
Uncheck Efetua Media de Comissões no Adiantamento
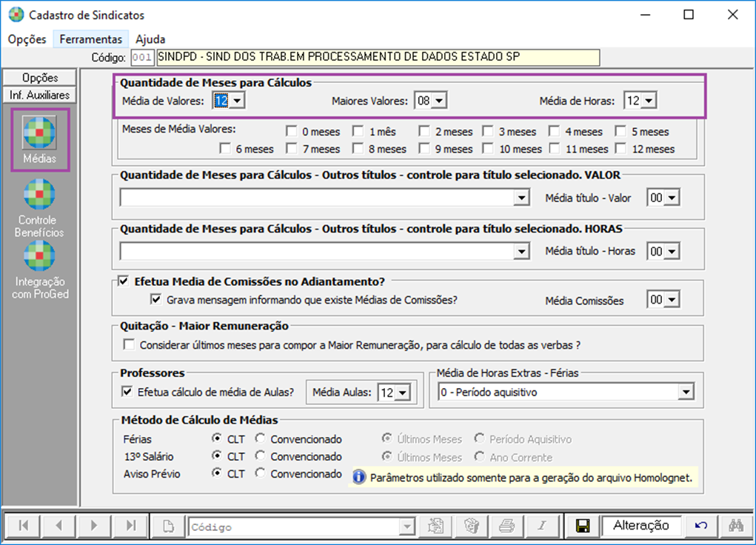tap(124, 281)
